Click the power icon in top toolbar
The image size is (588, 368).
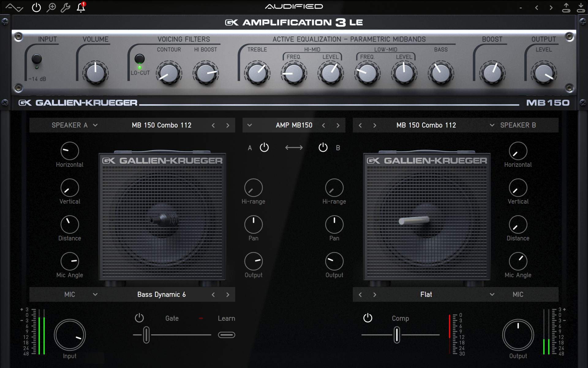click(36, 7)
